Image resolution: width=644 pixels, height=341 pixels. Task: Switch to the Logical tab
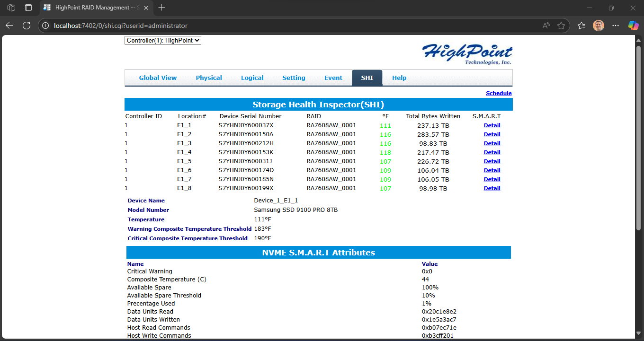(x=252, y=78)
